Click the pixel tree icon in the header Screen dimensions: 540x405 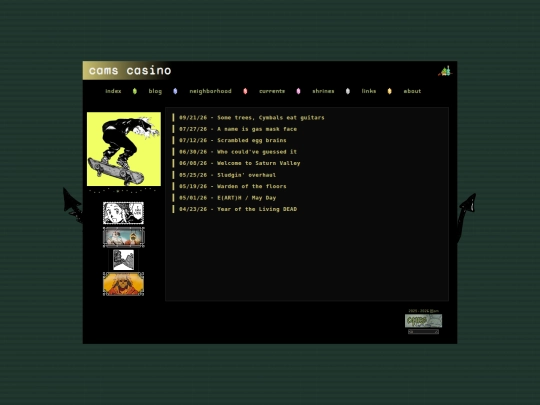click(x=445, y=71)
